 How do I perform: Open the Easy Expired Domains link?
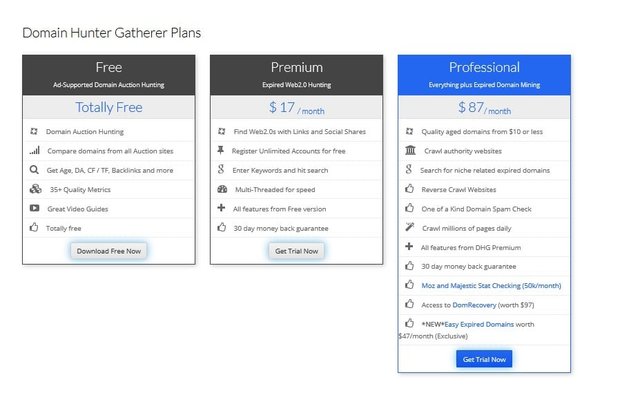(x=481, y=325)
